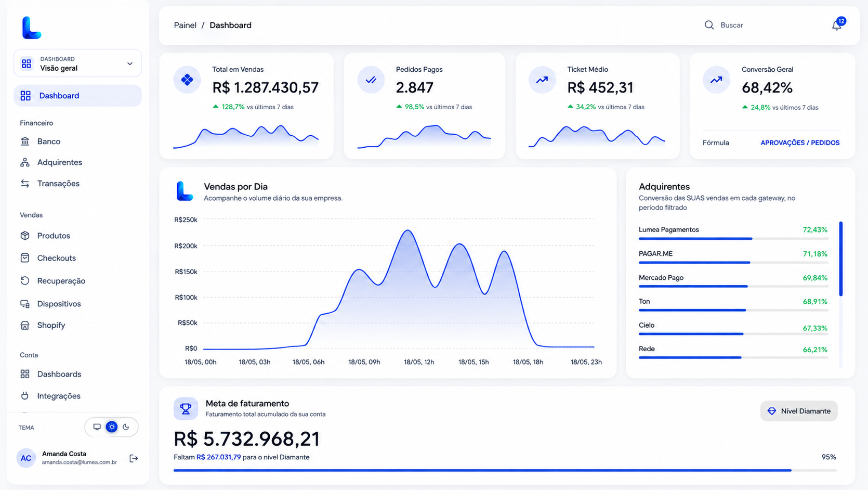Click the Nível Diamante badge button
This screenshot has width=868, height=490.
pyautogui.click(x=799, y=411)
